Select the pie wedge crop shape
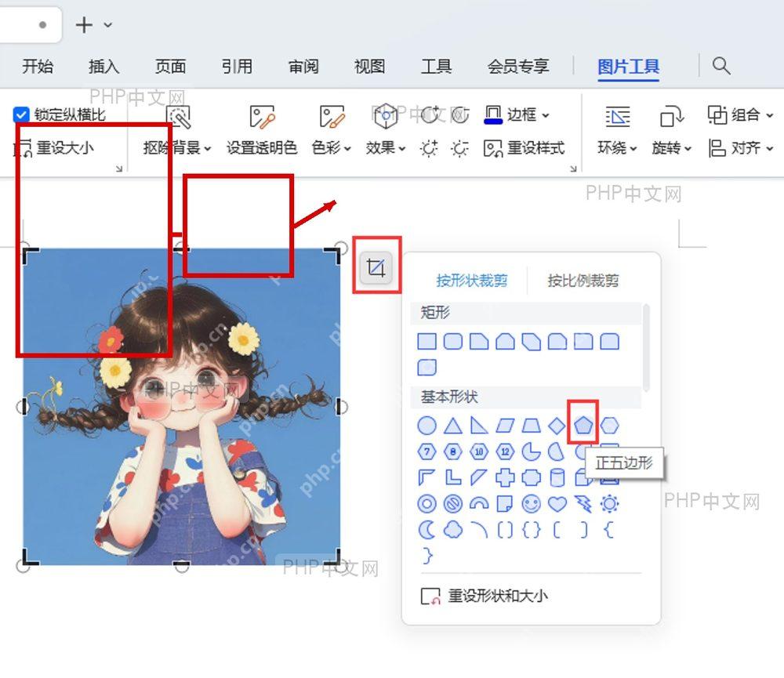The image size is (784, 678). pos(531,451)
